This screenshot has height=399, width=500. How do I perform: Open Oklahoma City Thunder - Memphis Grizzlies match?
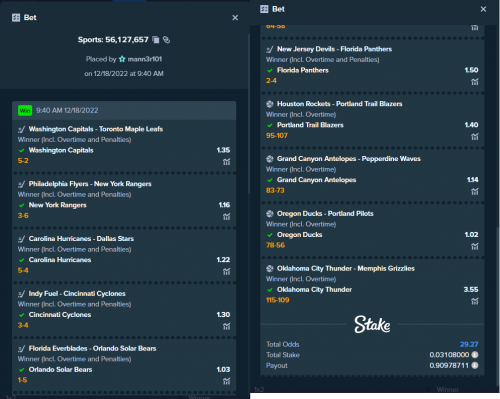[346, 268]
